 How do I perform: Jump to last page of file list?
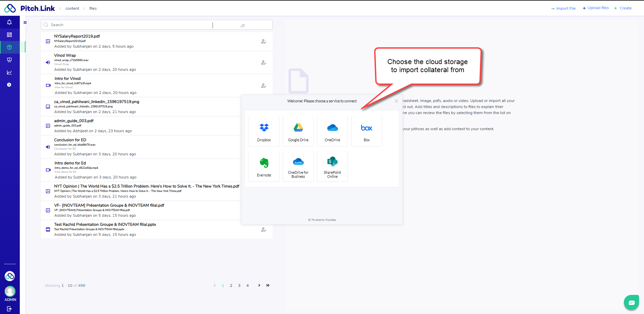268,285
